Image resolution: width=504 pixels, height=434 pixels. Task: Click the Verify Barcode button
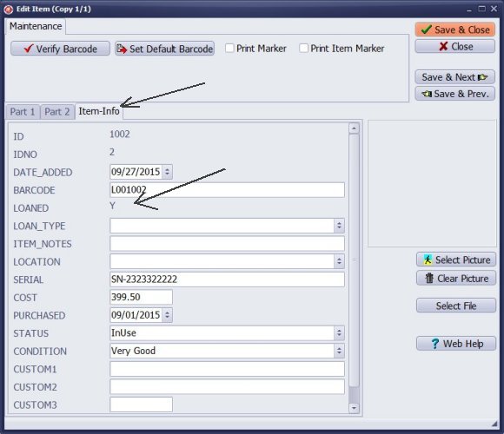pyautogui.click(x=60, y=49)
